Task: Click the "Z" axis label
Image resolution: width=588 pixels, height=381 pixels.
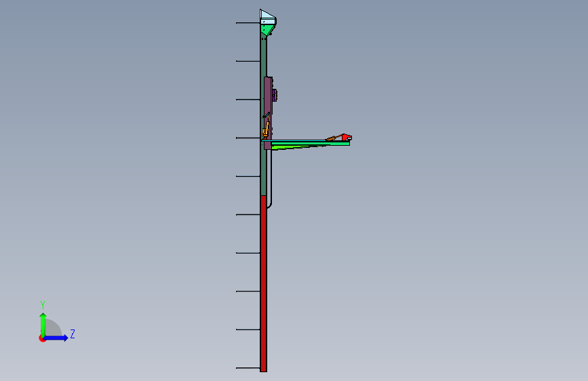Action: [x=73, y=334]
